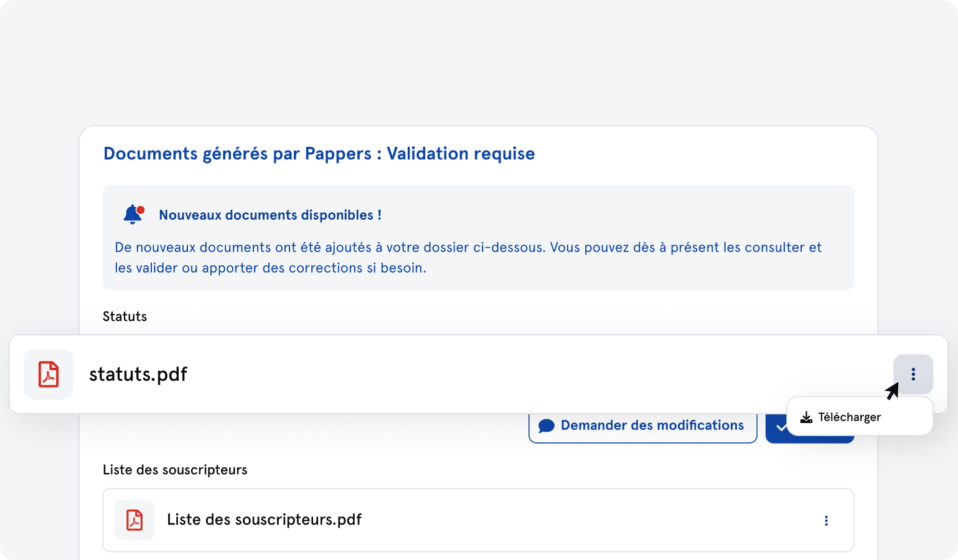Viewport: 958px width, 560px height.
Task: Select Télécharger from the context menu
Action: click(850, 416)
